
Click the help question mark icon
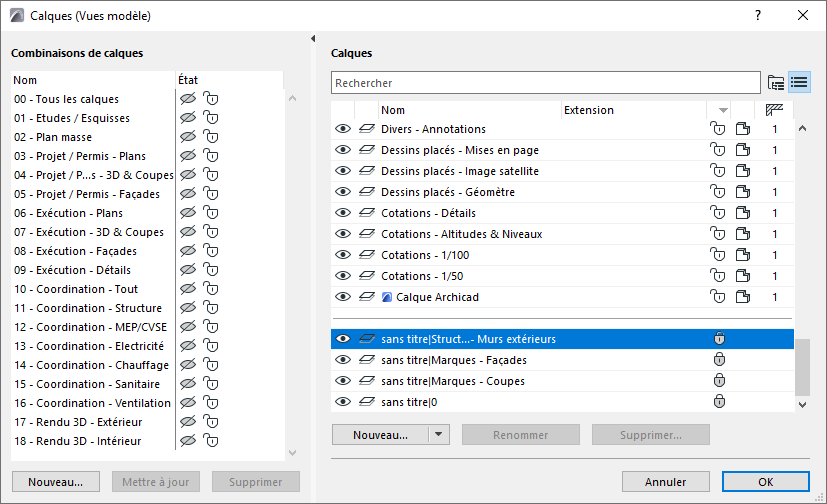(x=758, y=15)
